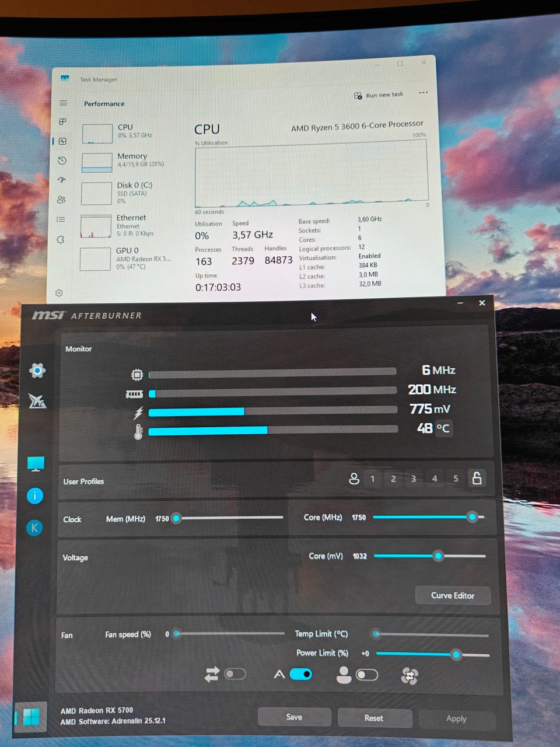This screenshot has width=560, height=747.
Task: Click the Core (MHz) clock slider handle
Action: click(473, 517)
